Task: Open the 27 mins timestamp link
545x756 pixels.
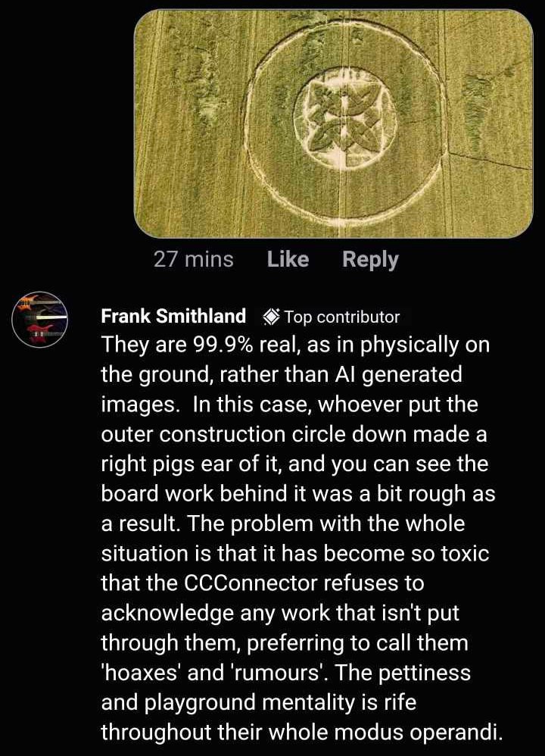Action: (x=194, y=259)
